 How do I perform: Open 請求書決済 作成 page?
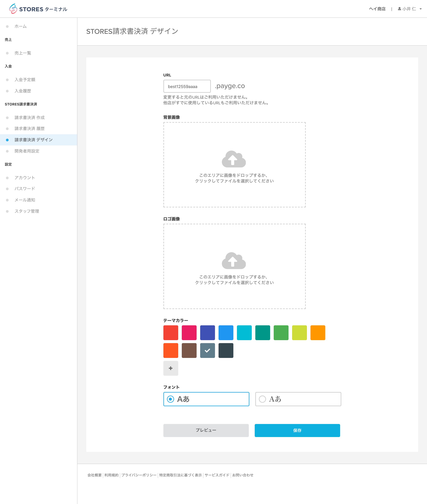(x=30, y=117)
